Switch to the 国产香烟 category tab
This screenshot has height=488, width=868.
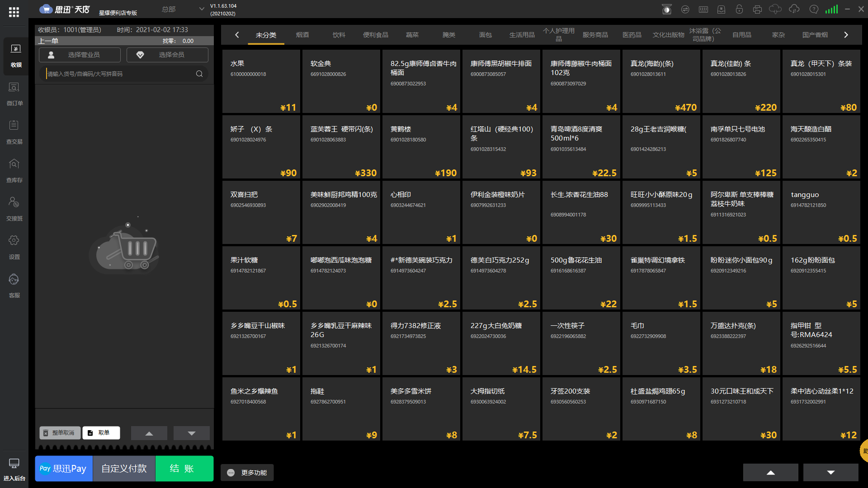815,35
